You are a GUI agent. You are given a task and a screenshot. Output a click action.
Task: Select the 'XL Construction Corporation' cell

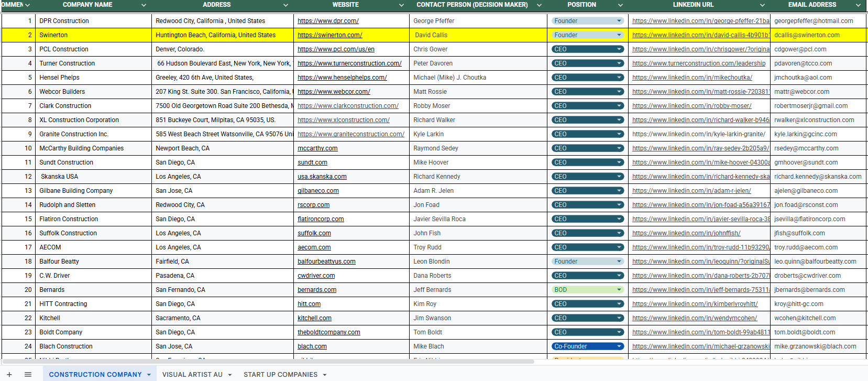click(x=93, y=120)
